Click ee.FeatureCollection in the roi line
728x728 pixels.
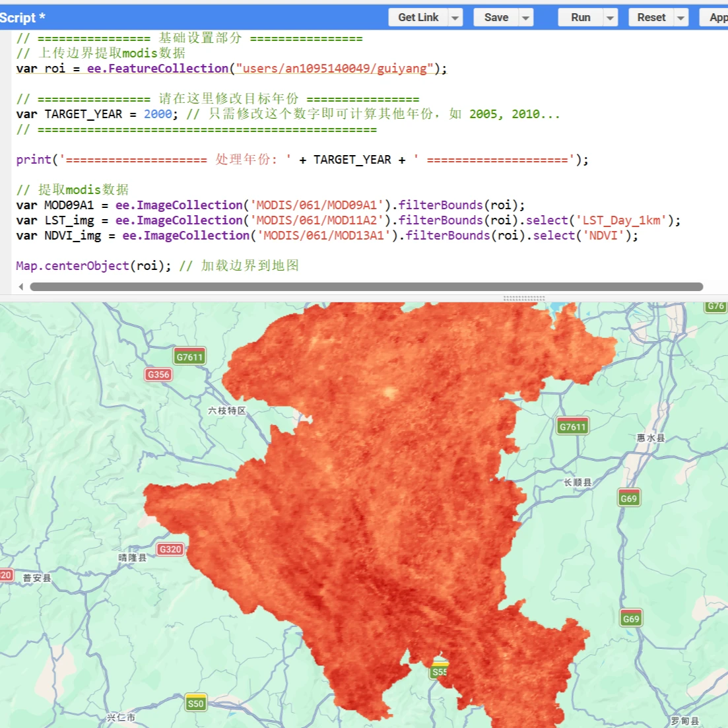tap(158, 69)
